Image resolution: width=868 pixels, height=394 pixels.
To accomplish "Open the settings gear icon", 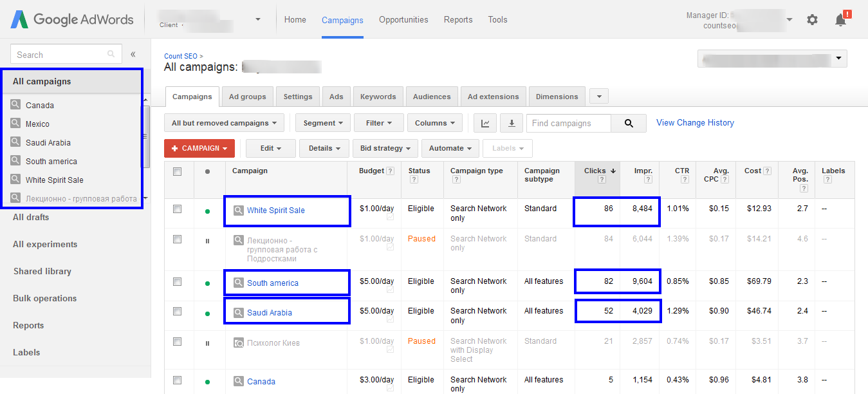I will [812, 20].
